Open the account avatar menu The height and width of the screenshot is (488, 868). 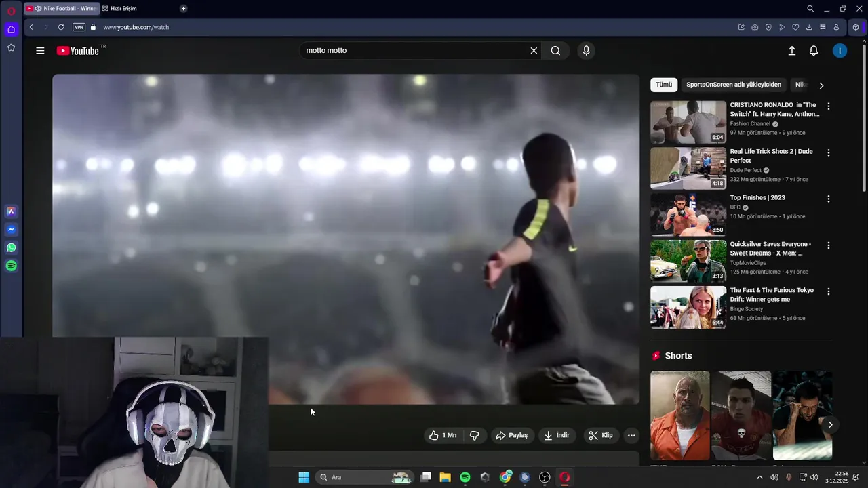(x=840, y=51)
